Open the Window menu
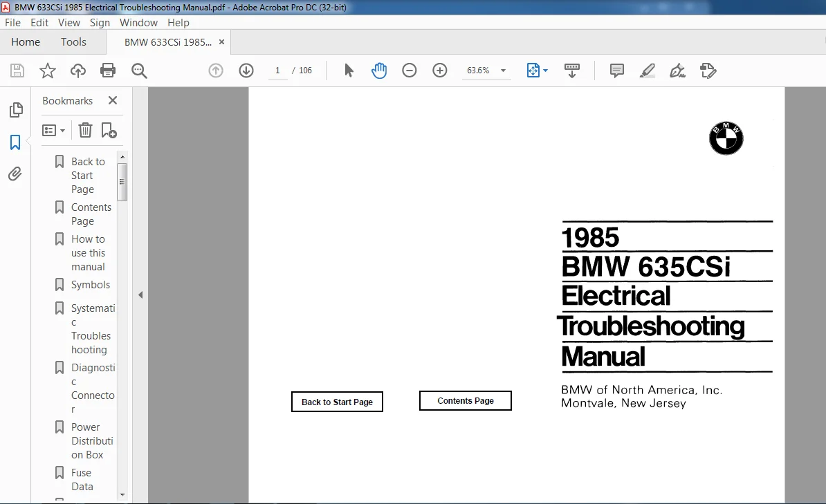The image size is (826, 504). pos(138,23)
